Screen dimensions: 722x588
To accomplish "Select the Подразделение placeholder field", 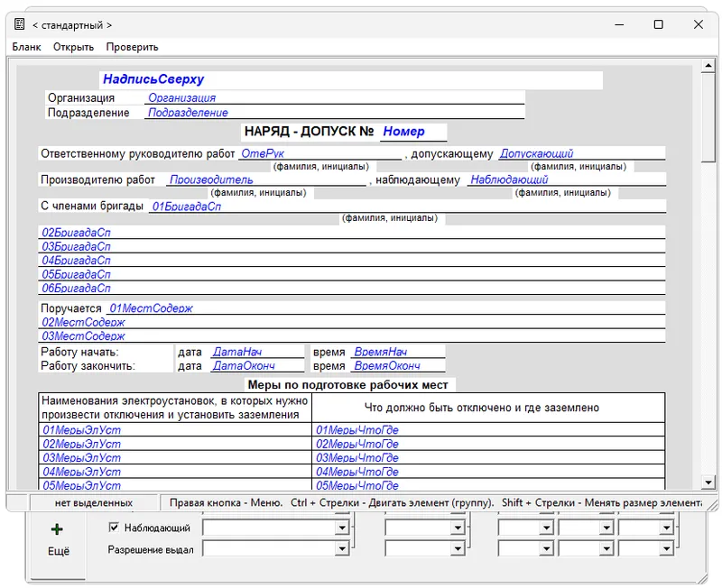I will click(334, 113).
